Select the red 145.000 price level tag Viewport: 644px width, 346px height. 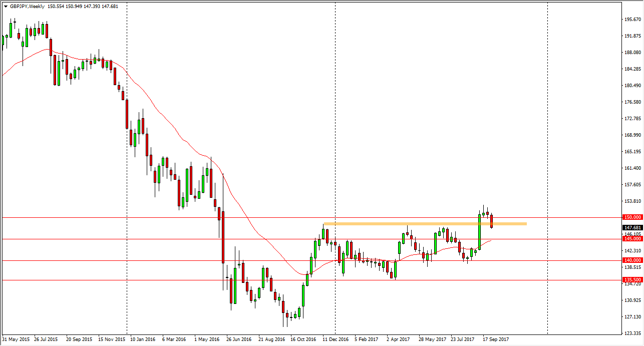click(632, 239)
